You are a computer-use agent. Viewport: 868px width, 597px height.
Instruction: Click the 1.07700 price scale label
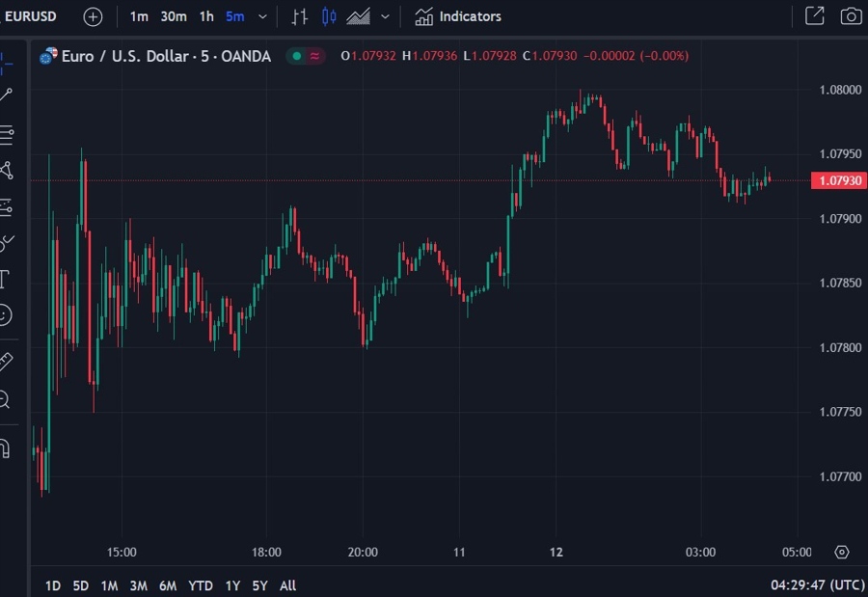[840, 476]
